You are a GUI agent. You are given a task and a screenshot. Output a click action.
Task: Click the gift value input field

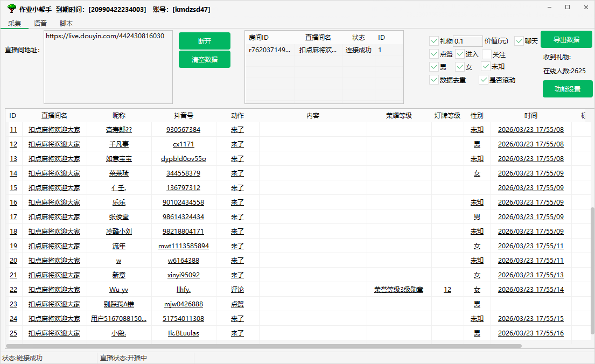(x=467, y=41)
